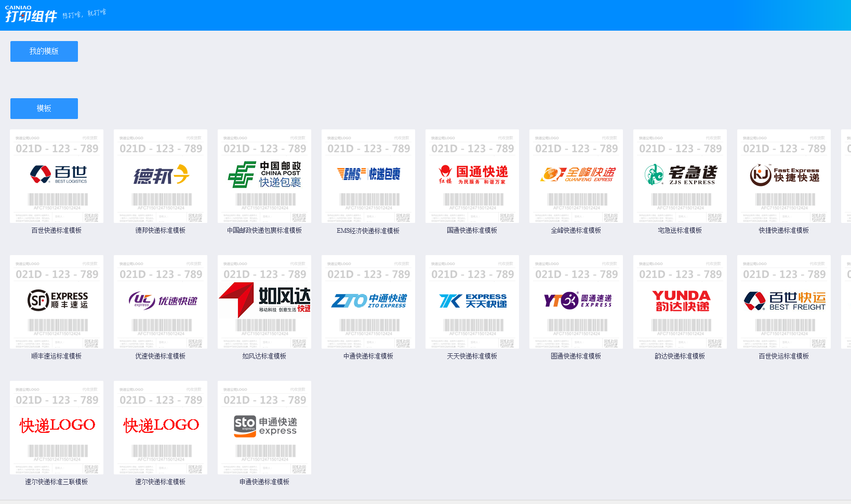Click the 天天快递标准模板 caption
851x504 pixels.
tap(472, 356)
